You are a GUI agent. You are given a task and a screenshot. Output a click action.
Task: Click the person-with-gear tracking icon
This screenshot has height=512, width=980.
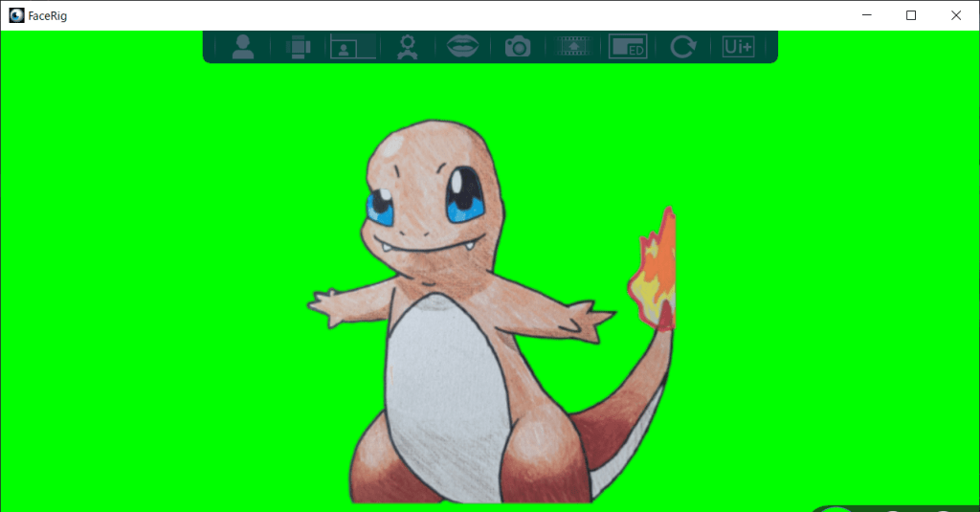409,47
